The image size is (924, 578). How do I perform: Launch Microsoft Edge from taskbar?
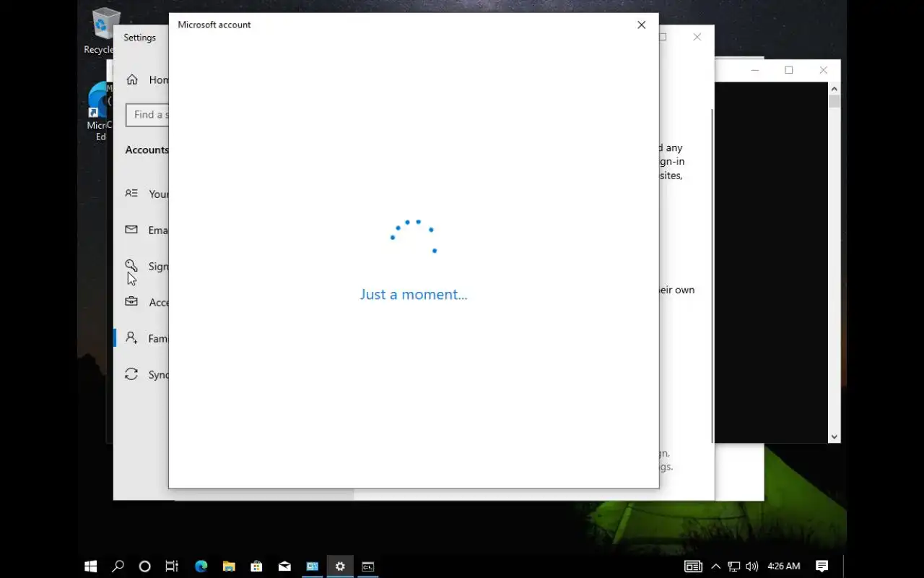[x=201, y=566]
